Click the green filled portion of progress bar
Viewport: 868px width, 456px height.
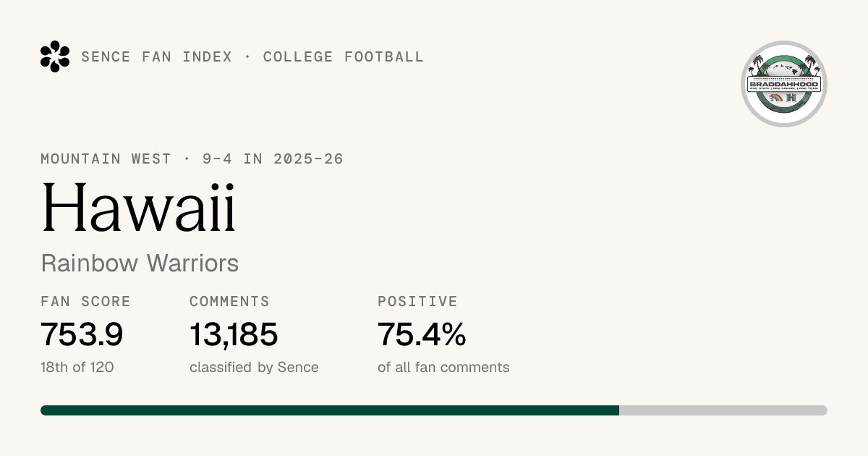click(x=330, y=410)
